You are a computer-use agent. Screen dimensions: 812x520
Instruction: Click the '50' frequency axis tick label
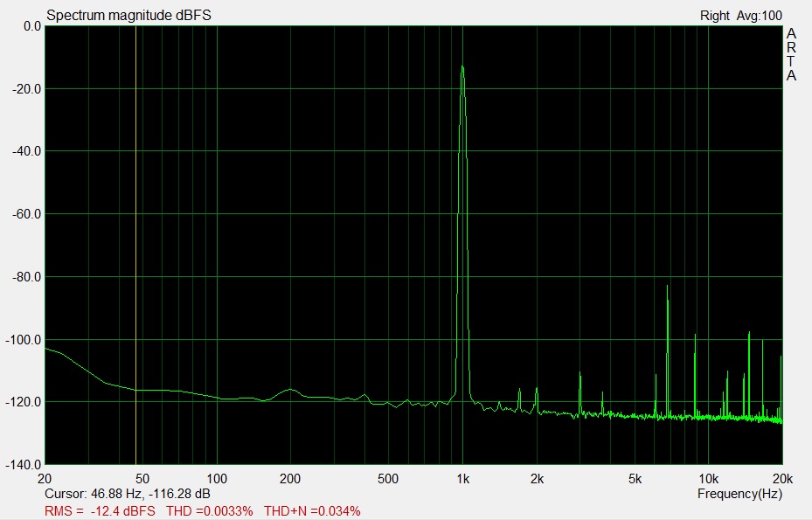(142, 479)
